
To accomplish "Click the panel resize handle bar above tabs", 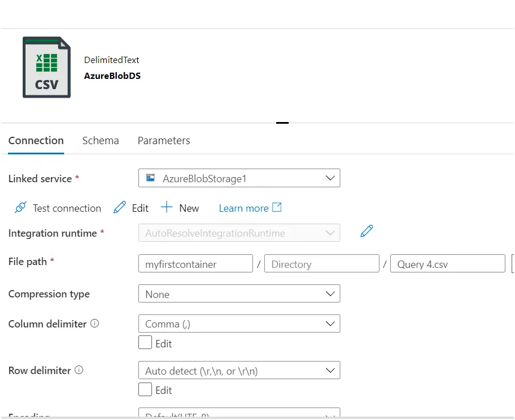I will pyautogui.click(x=282, y=123).
